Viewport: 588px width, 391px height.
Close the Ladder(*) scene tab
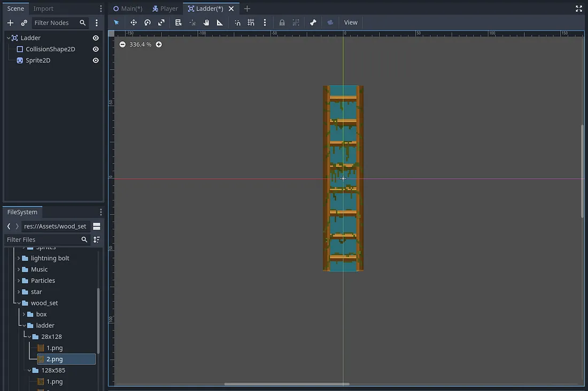tap(231, 8)
